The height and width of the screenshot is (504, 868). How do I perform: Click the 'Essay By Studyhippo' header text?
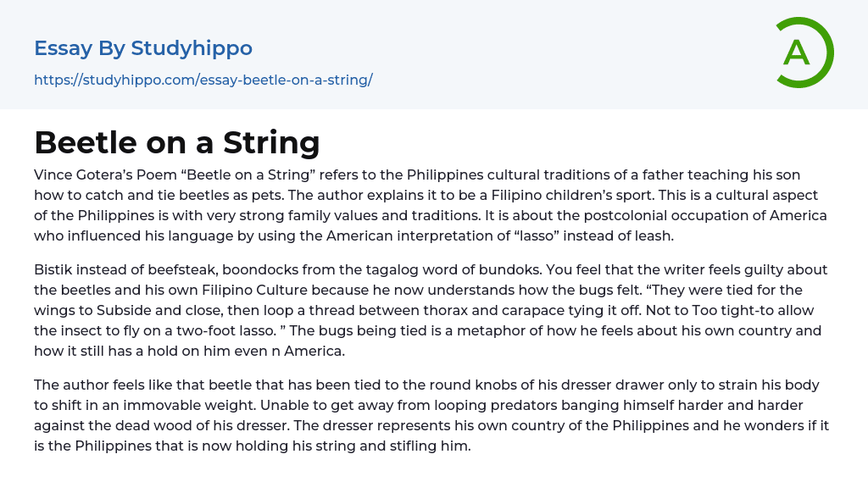tap(143, 48)
